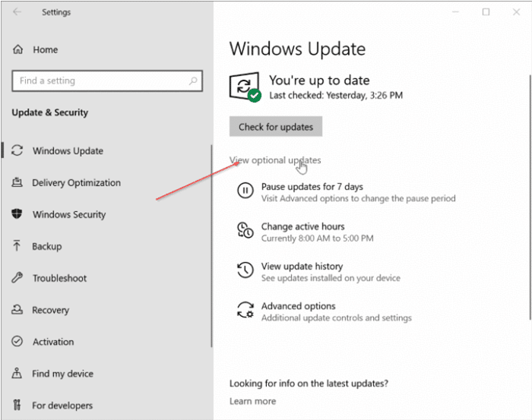The width and height of the screenshot is (532, 420).
Task: Open Change active hours
Action: pos(303,226)
